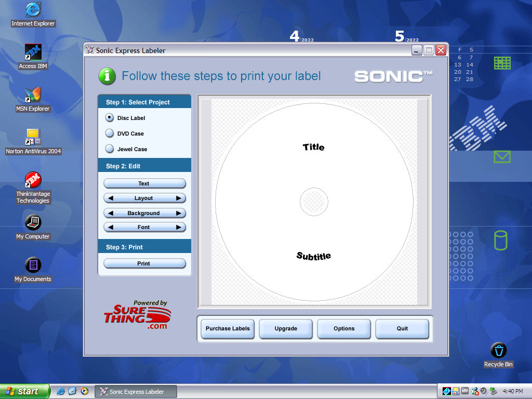The width and height of the screenshot is (532, 399).
Task: Go to previous Font using left arrow
Action: click(x=111, y=227)
